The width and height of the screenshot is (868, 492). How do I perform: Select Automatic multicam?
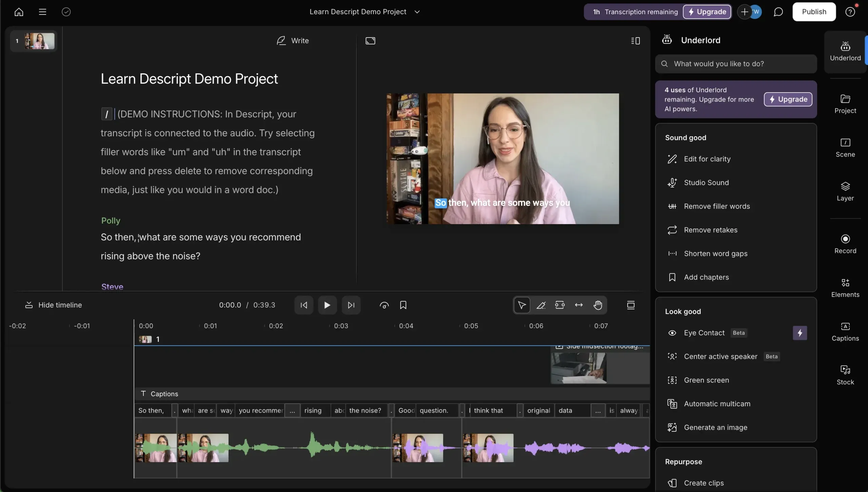(736, 404)
